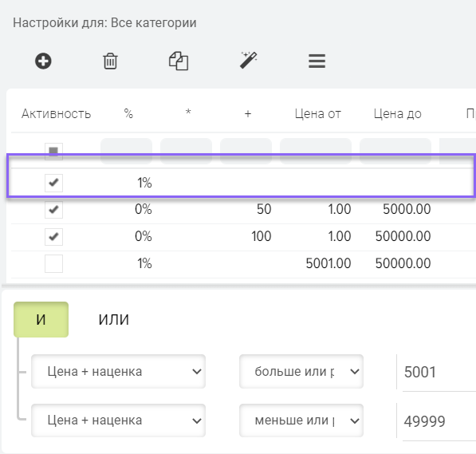The height and width of the screenshot is (454, 476).
Task: Click the 49999 value field
Action: pos(439,421)
